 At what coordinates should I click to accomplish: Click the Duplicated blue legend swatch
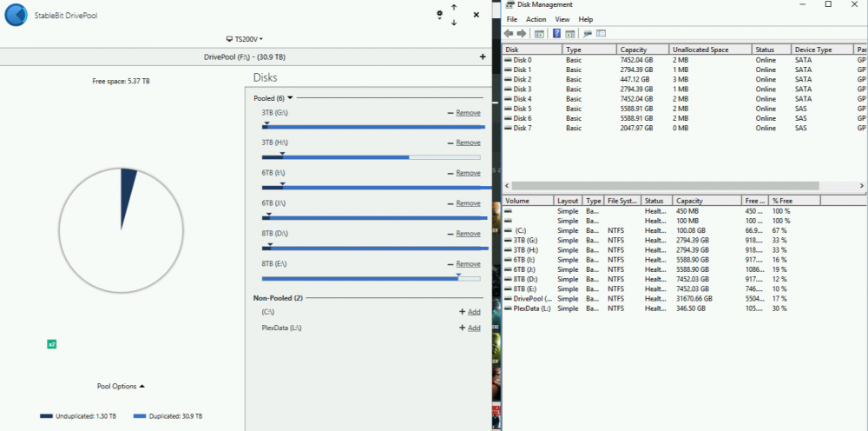140,416
